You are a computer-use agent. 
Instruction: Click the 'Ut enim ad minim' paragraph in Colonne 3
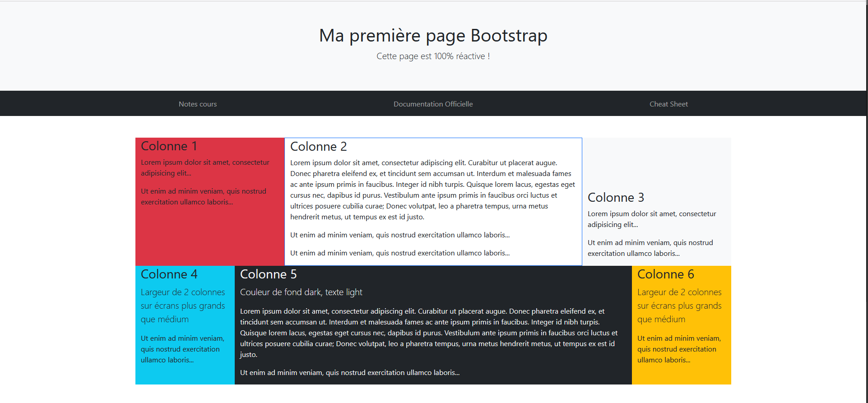point(650,248)
